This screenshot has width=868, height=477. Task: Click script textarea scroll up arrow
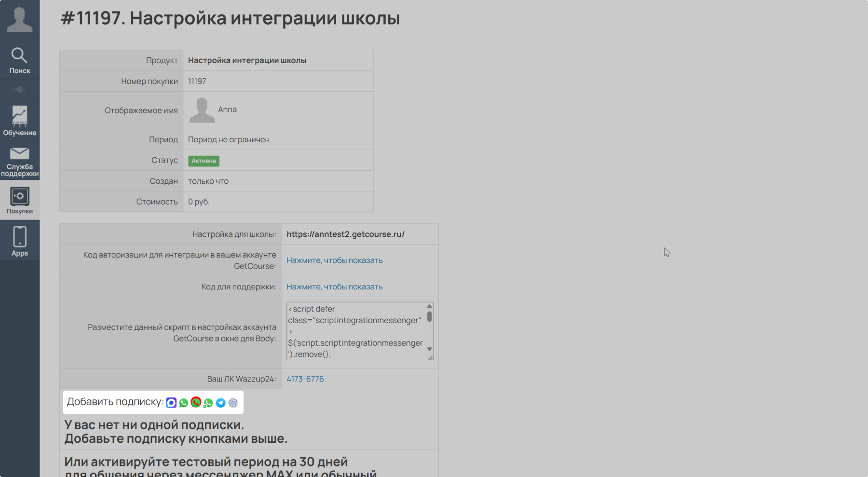[x=429, y=306]
